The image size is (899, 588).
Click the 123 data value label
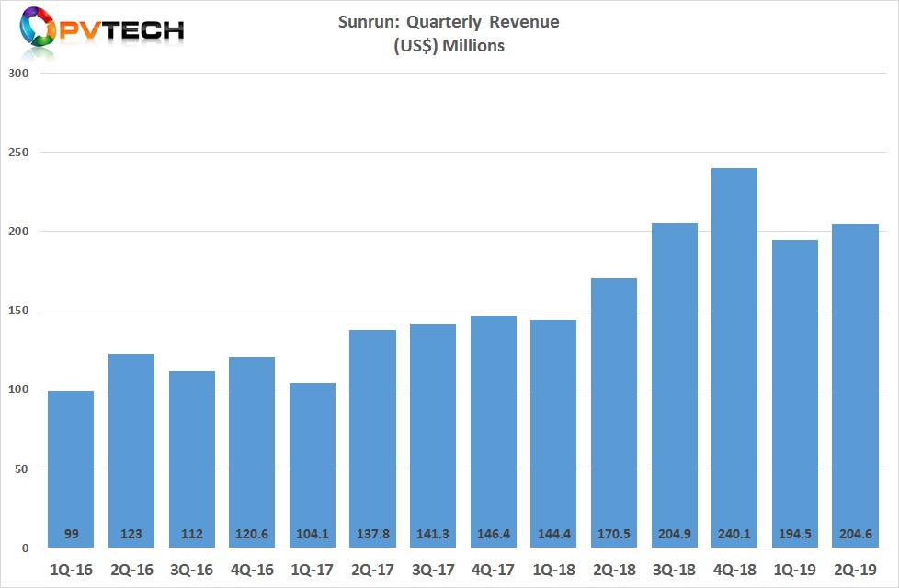coord(131,534)
